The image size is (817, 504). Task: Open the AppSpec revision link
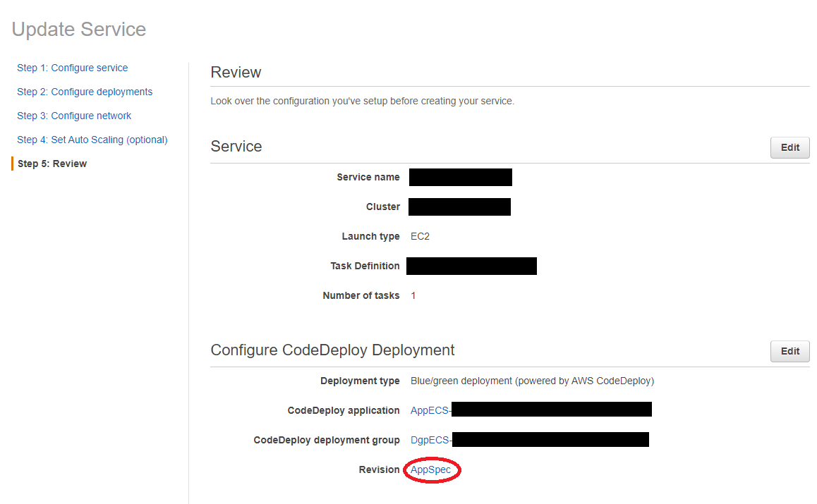[430, 469]
